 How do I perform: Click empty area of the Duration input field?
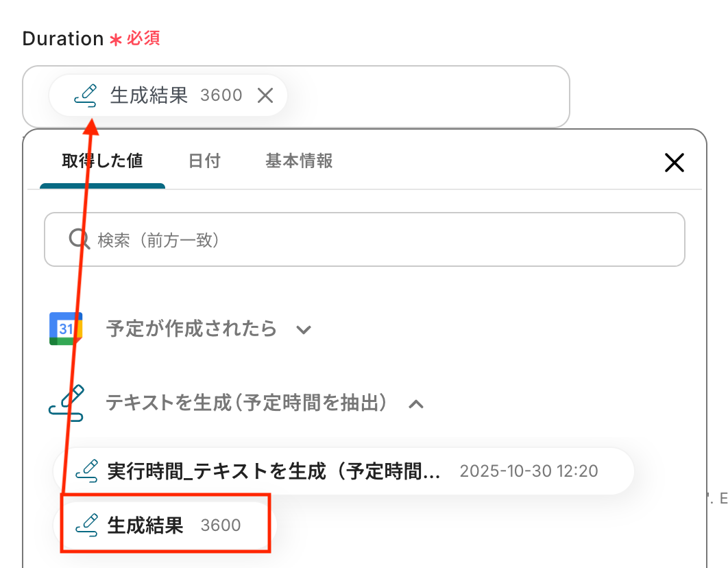pos(425,96)
